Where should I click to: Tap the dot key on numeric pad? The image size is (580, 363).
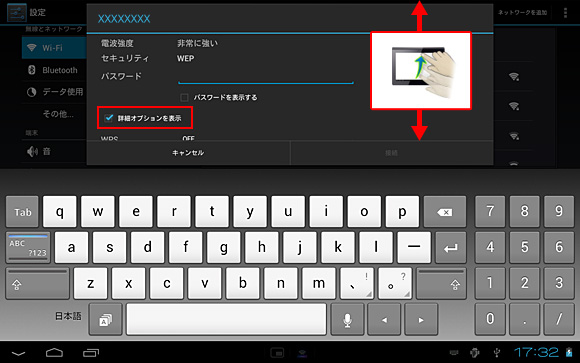click(525, 320)
